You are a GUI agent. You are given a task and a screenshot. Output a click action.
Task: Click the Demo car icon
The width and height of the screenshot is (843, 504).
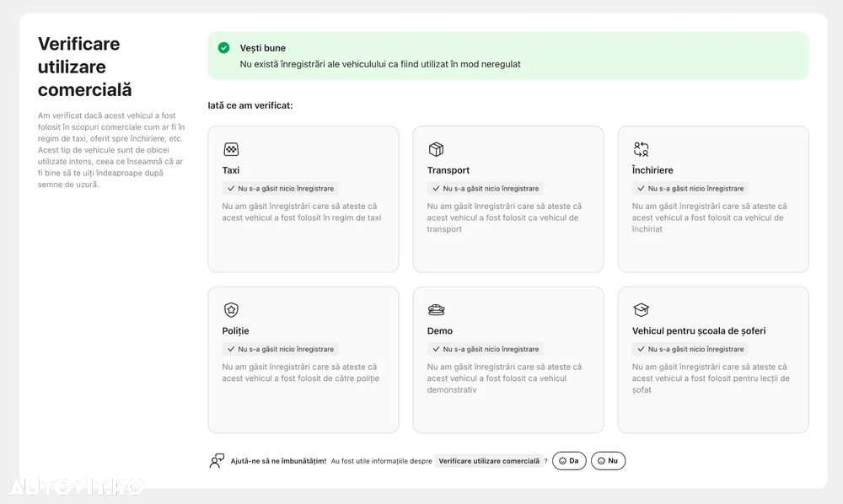click(436, 310)
